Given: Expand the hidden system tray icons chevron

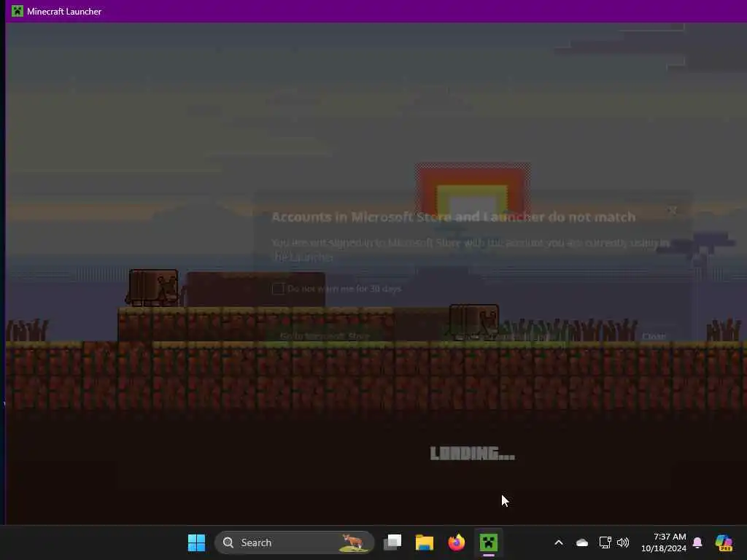Looking at the screenshot, I should click(559, 542).
